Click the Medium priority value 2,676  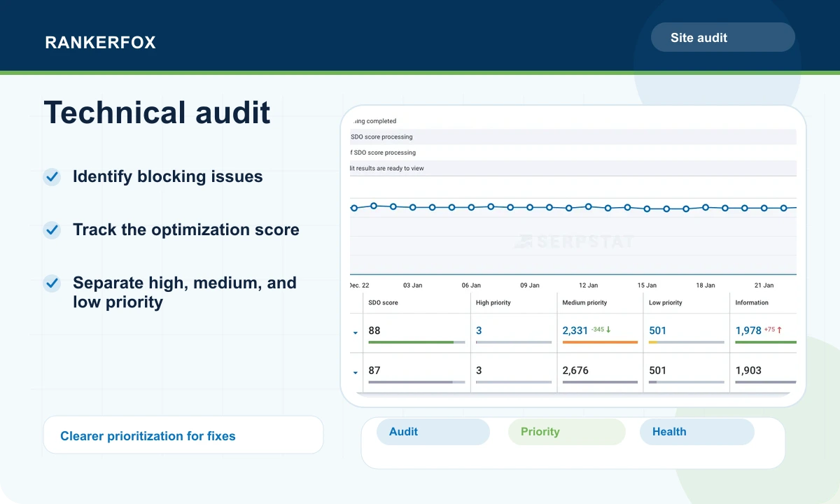click(x=575, y=370)
